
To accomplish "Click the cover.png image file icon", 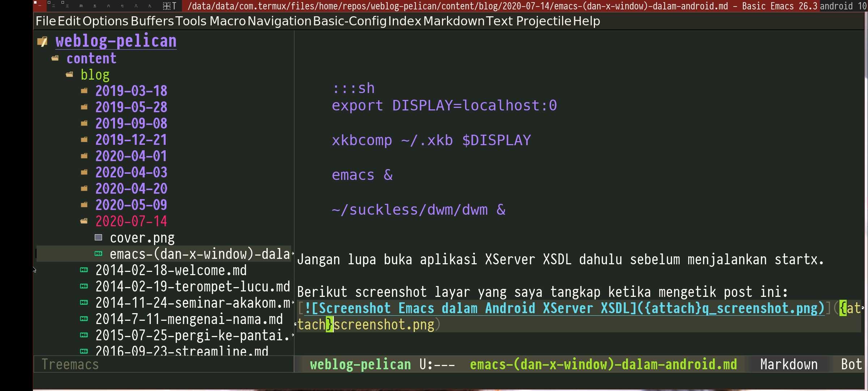I will (x=98, y=238).
